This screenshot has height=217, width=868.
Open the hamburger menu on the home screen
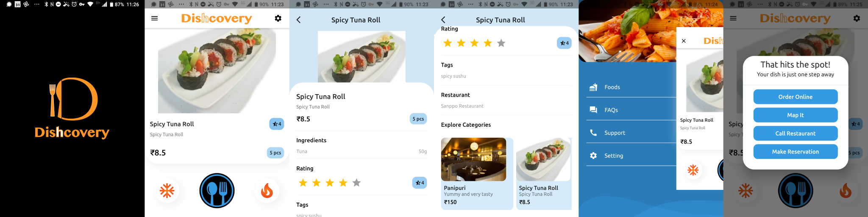(x=154, y=19)
